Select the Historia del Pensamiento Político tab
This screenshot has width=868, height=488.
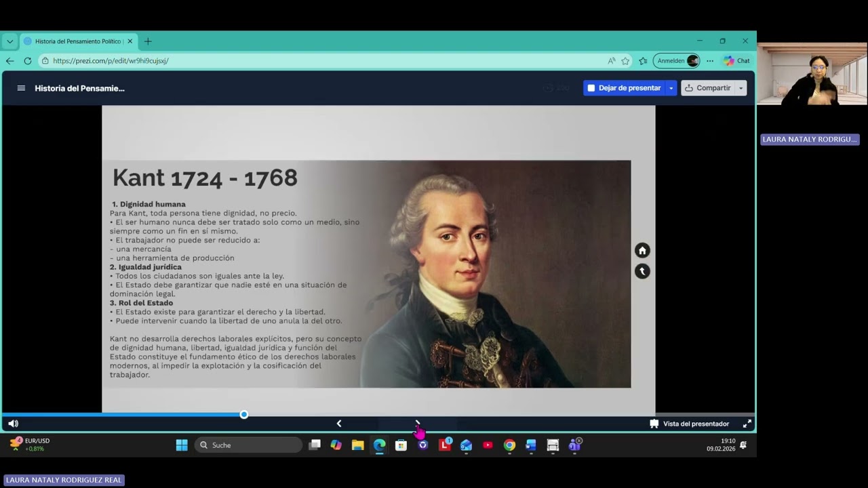click(78, 41)
